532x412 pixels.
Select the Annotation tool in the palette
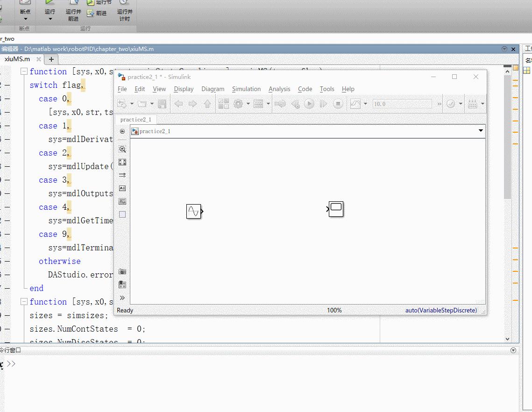(x=122, y=188)
